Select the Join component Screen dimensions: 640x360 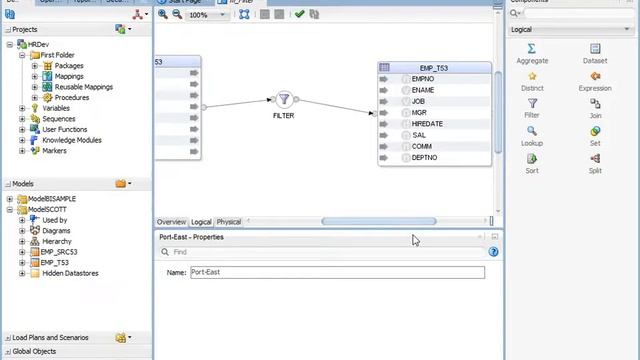click(595, 109)
